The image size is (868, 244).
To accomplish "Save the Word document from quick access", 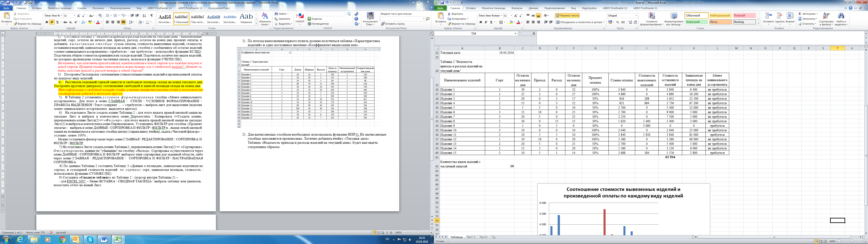I will coord(8,2).
